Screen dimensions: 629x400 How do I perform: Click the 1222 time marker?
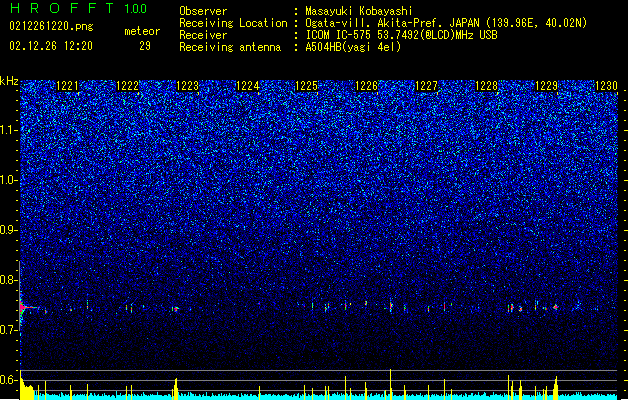127,86
